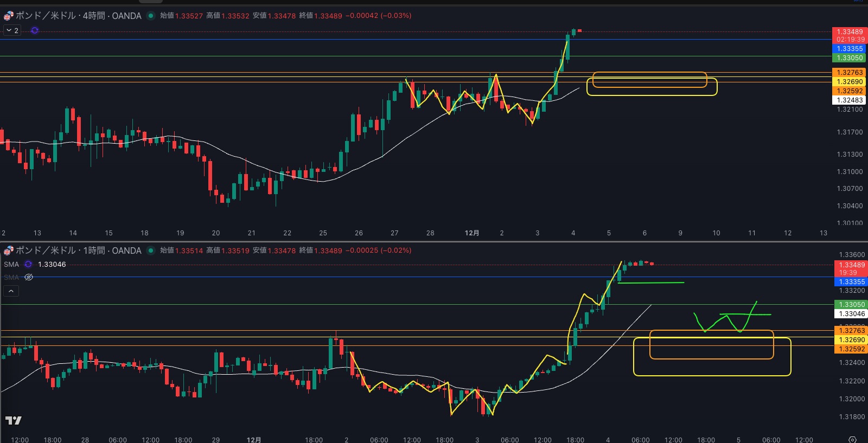Collapse the indicator legend in lower chart
This screenshot has width=868, height=443.
pos(11,291)
